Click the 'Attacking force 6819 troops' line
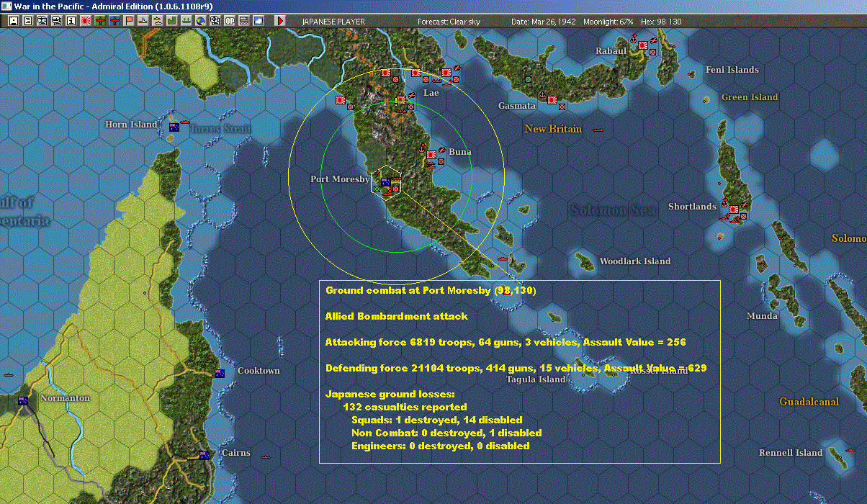 pyautogui.click(x=506, y=342)
